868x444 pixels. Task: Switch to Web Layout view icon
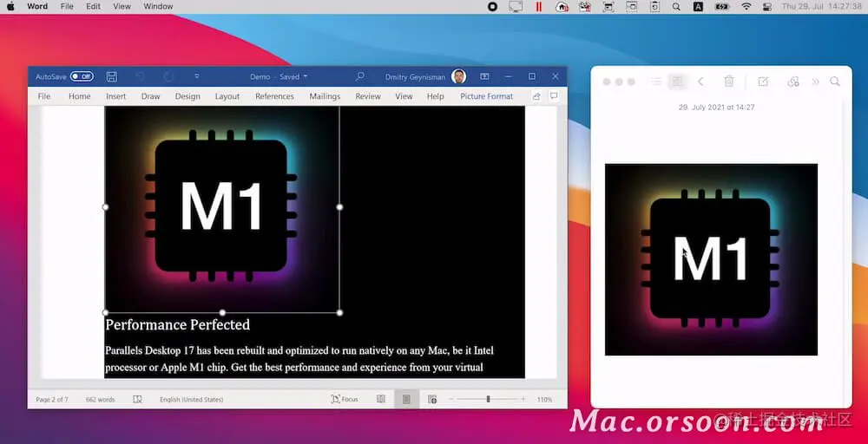point(432,399)
